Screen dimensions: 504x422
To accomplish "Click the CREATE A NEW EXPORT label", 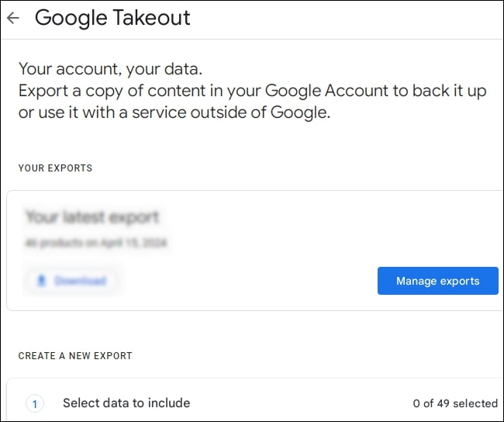I will [x=75, y=356].
